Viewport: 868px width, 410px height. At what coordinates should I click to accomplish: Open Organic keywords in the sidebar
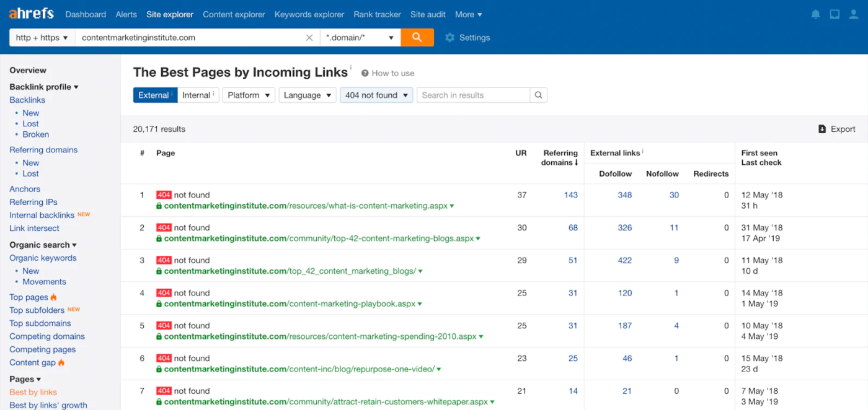tap(43, 258)
